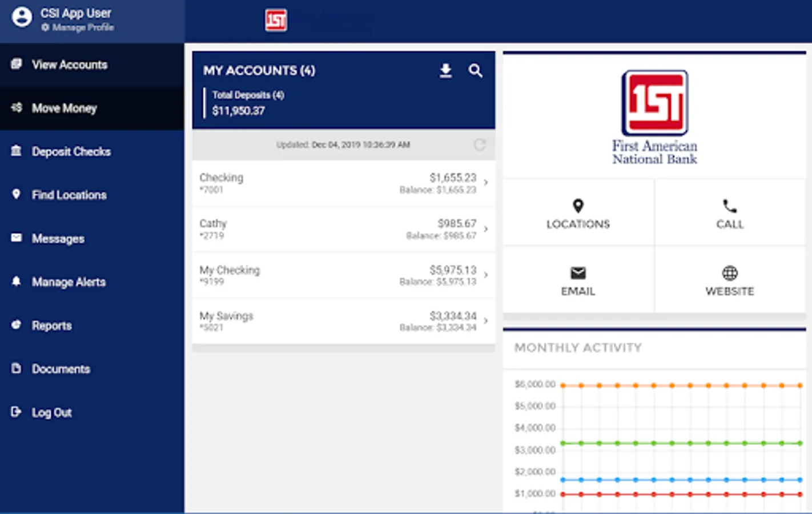Click the $1,655.23 Checking amount
Image resolution: width=812 pixels, height=514 pixels.
453,178
